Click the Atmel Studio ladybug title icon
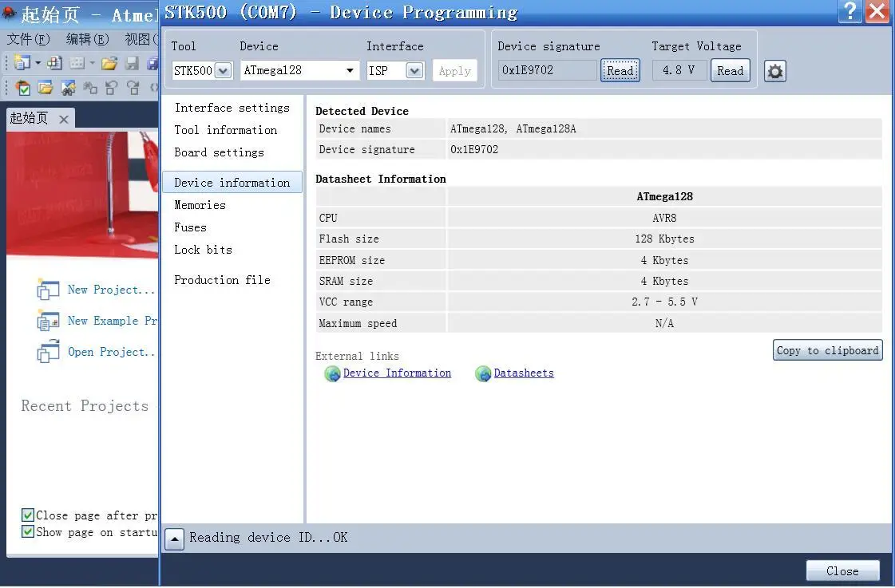The height and width of the screenshot is (588, 895). click(x=9, y=13)
